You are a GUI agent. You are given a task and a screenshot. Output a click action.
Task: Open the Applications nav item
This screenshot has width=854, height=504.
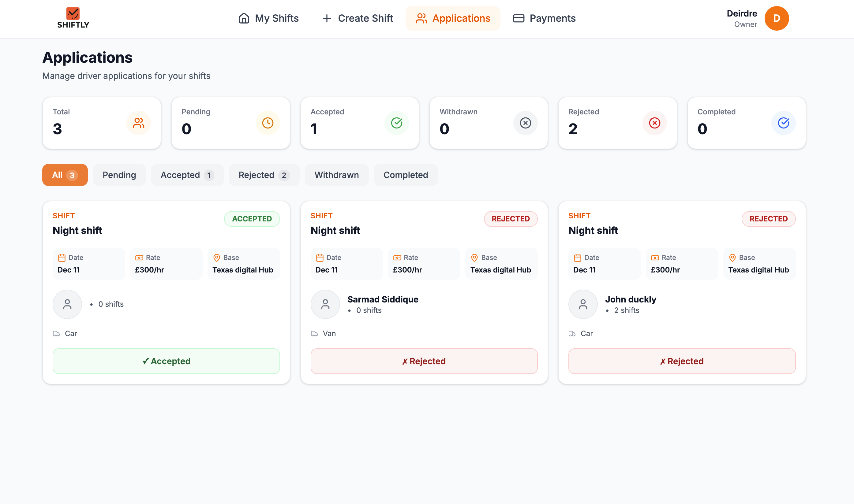tap(453, 18)
